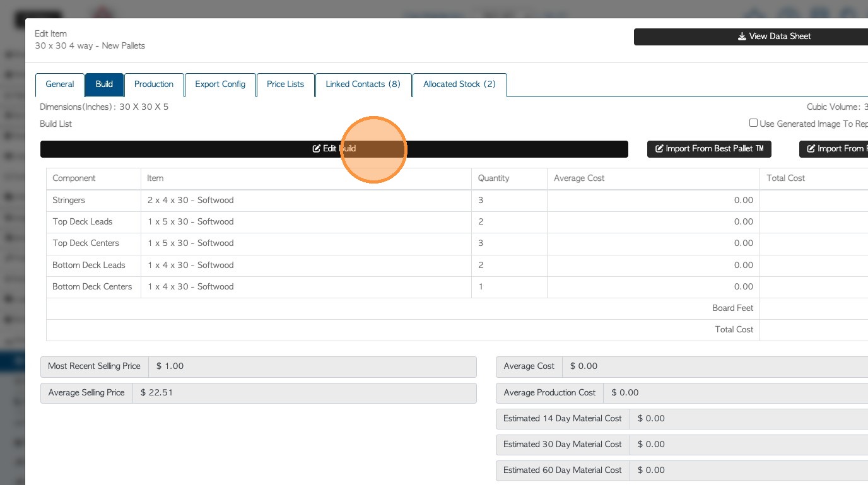
Task: Click Import From Best Pallet TM
Action: (x=709, y=149)
